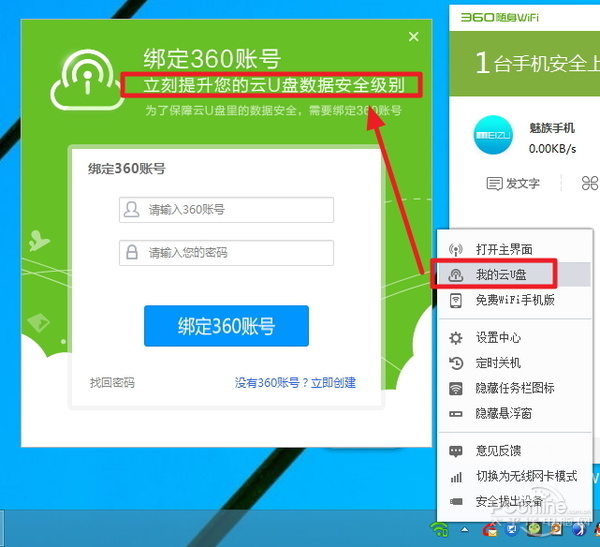Click the red mail icon in the taskbar
Image resolution: width=600 pixels, height=547 pixels.
(491, 529)
